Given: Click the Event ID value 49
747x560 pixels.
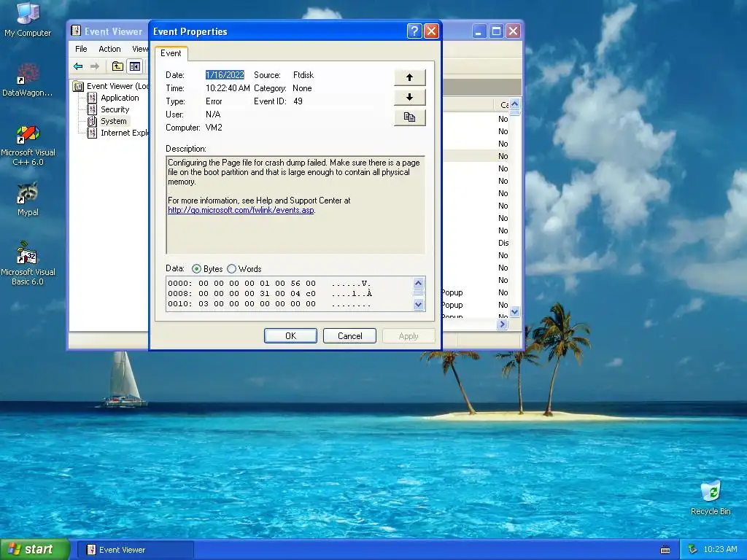Looking at the screenshot, I should pos(298,101).
